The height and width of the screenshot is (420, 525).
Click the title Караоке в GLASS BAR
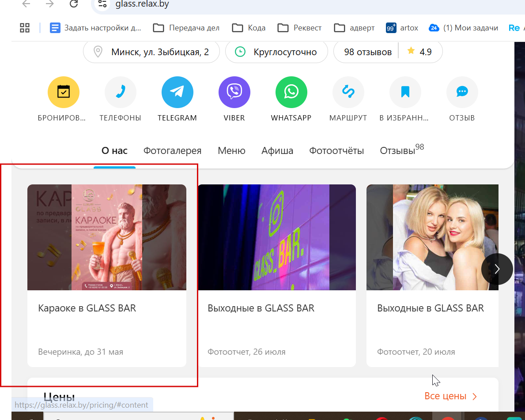[87, 308]
